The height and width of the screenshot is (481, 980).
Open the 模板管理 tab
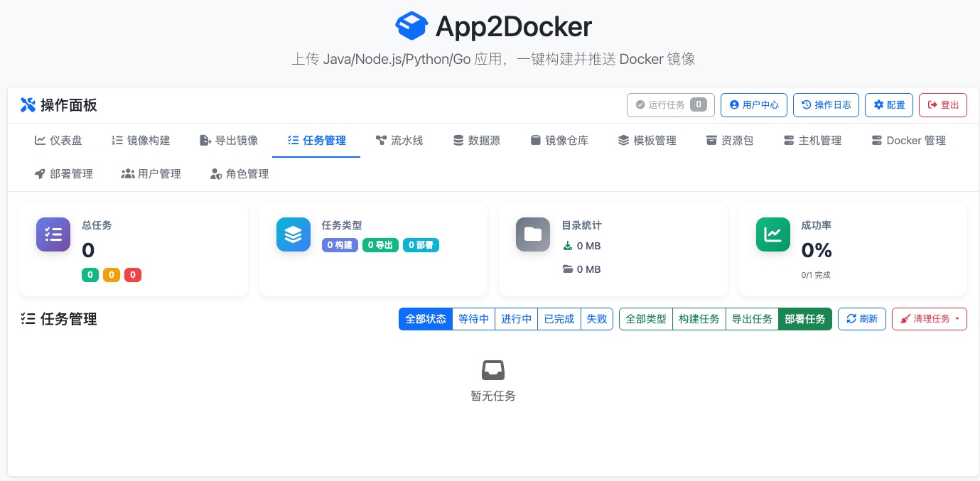coord(647,141)
